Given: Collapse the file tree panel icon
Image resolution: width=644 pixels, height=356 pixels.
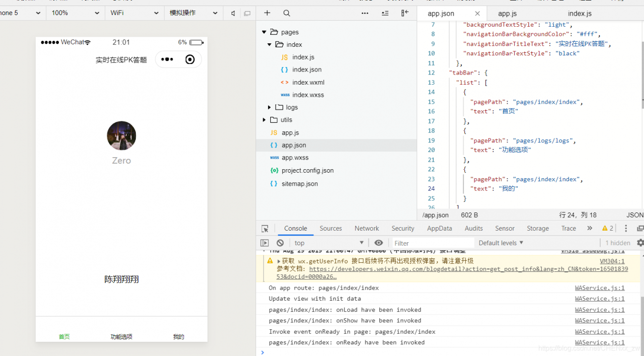Looking at the screenshot, I should (405, 13).
